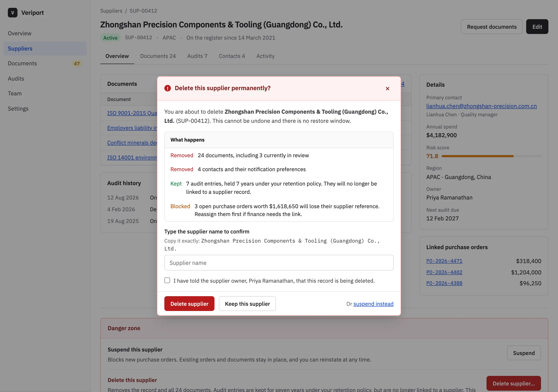Open the Employers liability document link
The height and width of the screenshot is (392, 558).
132,128
